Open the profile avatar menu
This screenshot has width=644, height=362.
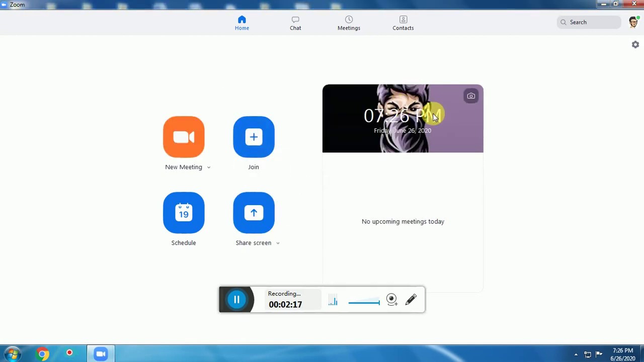tap(633, 22)
